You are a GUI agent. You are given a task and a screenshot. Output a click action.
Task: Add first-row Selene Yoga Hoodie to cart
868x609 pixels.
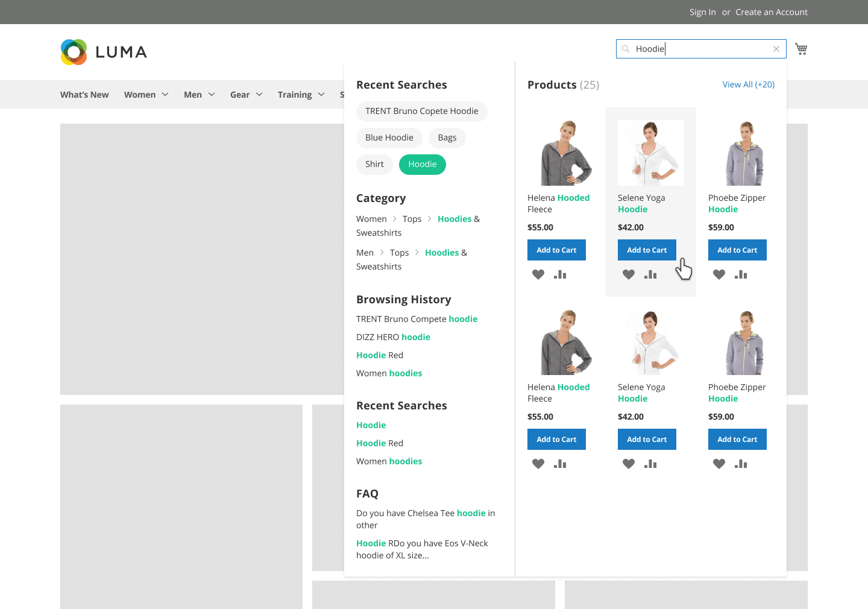[647, 250]
